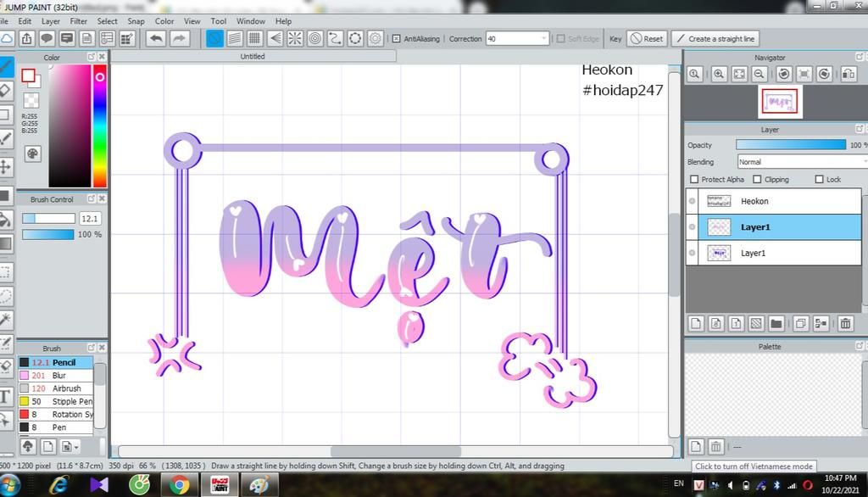Click the flip view icon in Navigator
This screenshot has height=497, width=868.
849,74
